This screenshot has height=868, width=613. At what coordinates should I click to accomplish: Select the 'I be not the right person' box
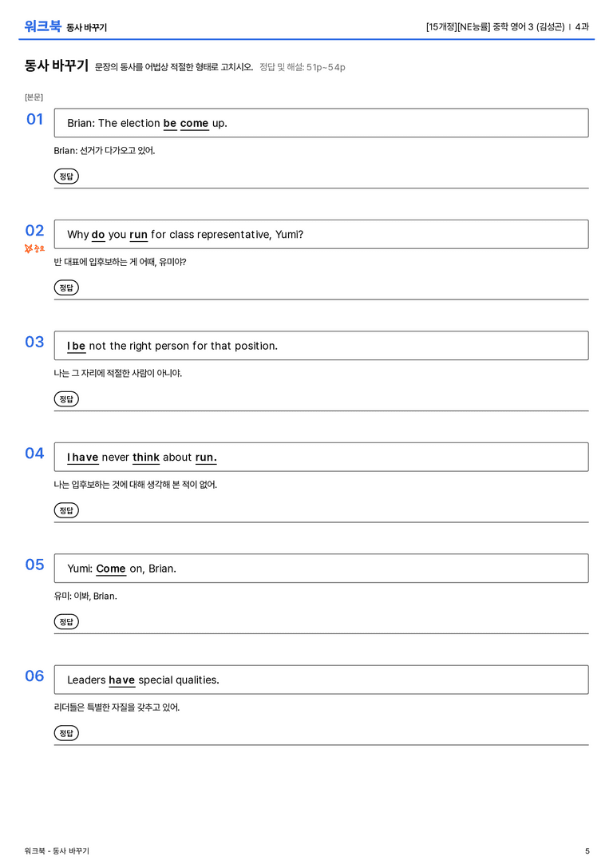point(322,346)
